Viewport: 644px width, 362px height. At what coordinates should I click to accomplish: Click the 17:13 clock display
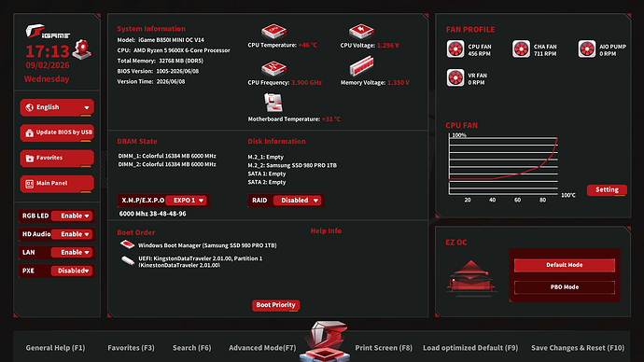coord(48,51)
